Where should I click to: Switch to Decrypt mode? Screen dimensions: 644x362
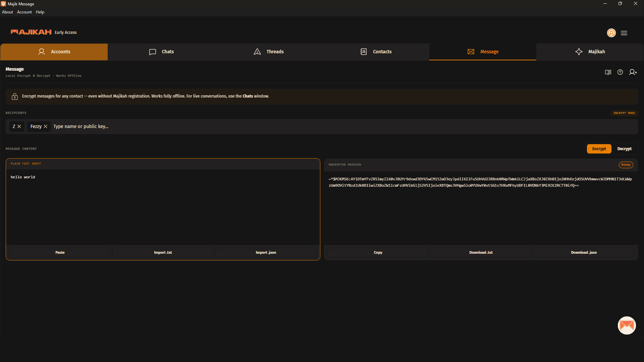click(624, 149)
